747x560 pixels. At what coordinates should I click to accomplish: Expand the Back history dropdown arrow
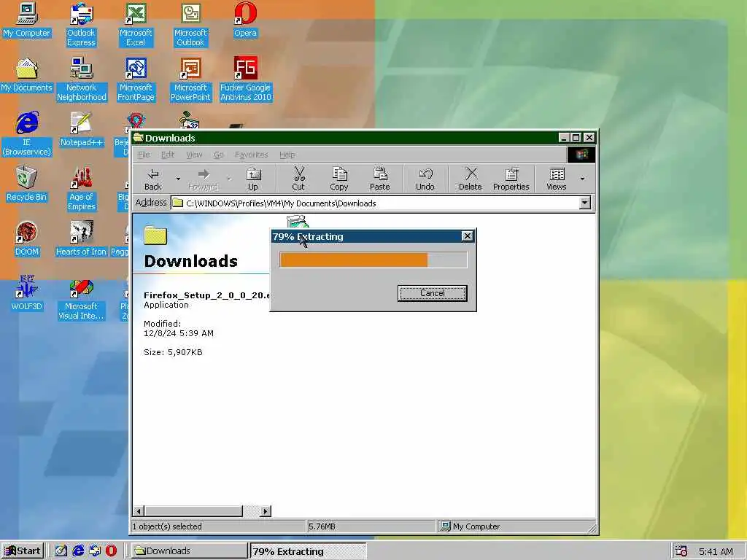(x=178, y=179)
